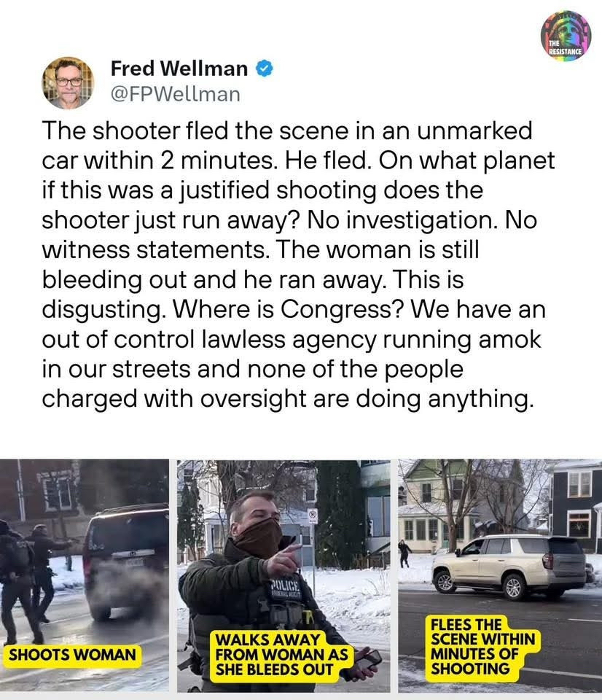Click the dark van in the left photo

point(126,562)
